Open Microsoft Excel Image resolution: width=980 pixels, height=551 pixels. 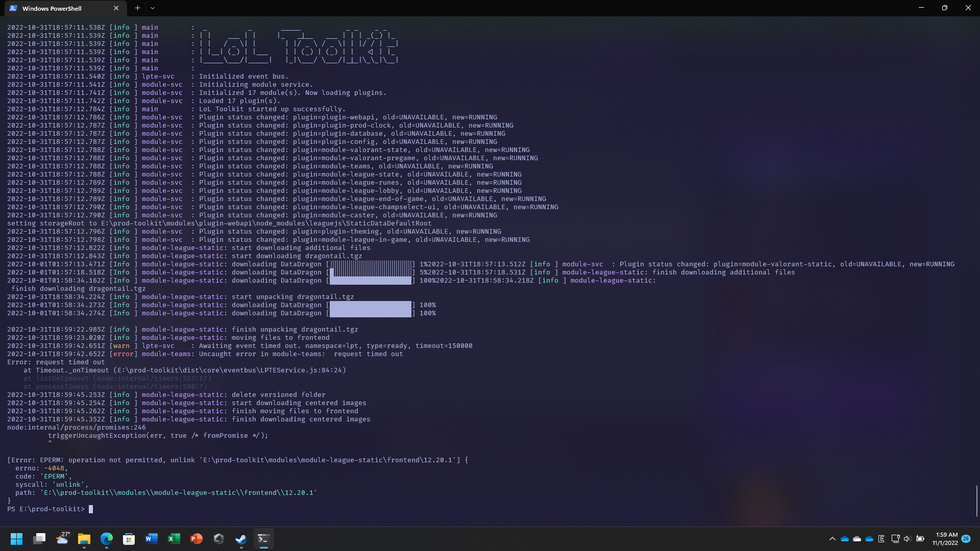[x=174, y=539]
